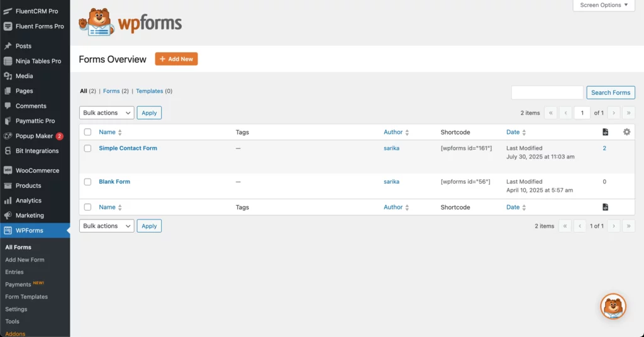Image resolution: width=644 pixels, height=337 pixels.
Task: Click the Popup Maker notification badge
Action: click(59, 136)
